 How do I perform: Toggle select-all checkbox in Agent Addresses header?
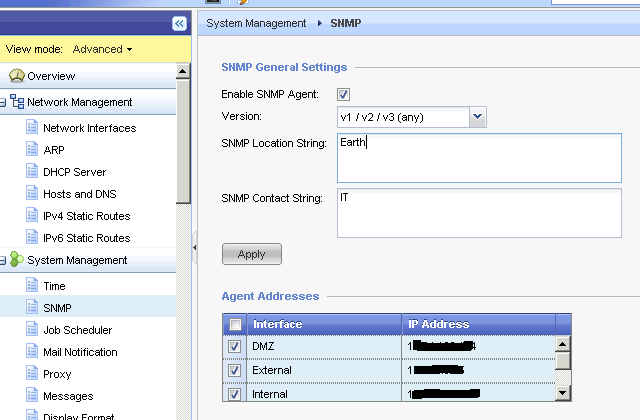(x=235, y=324)
